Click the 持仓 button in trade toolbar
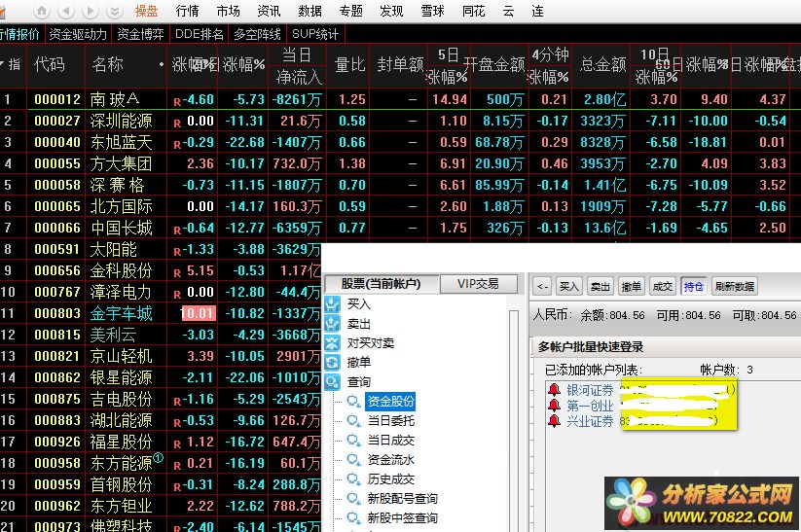 pos(693,286)
